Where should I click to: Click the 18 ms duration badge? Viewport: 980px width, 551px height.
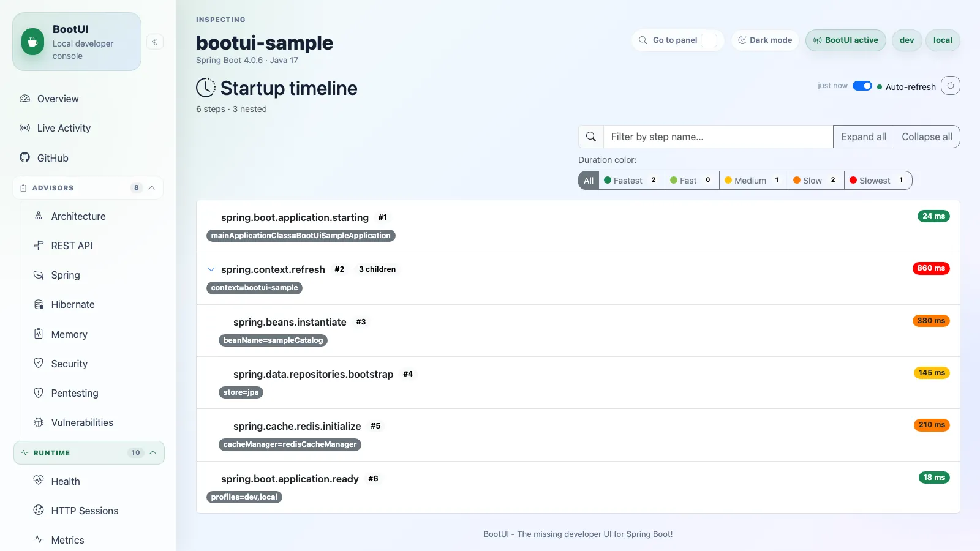pyautogui.click(x=934, y=478)
